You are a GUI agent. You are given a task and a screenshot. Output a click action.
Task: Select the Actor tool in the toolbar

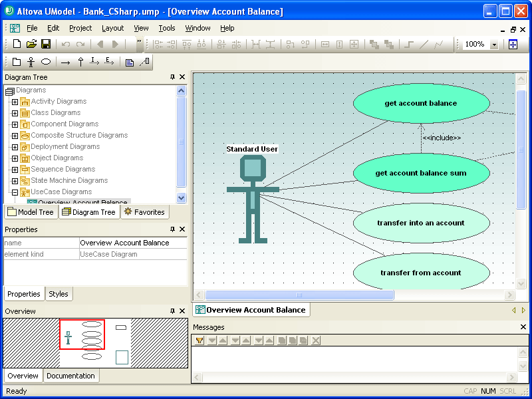tap(31, 62)
